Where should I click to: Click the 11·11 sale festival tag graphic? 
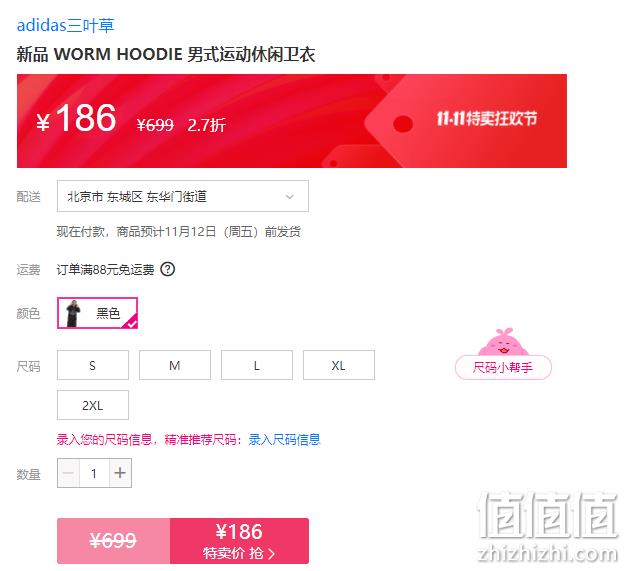(465, 120)
